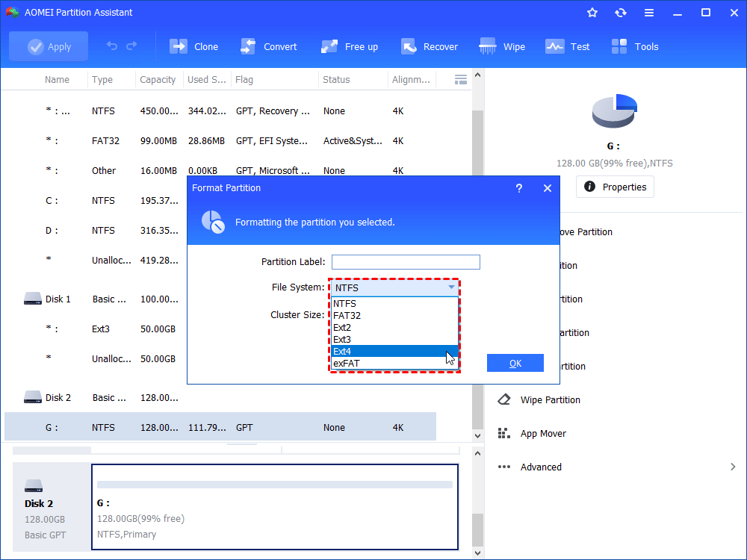Open the Tools menu
The image size is (747, 560).
tap(635, 46)
